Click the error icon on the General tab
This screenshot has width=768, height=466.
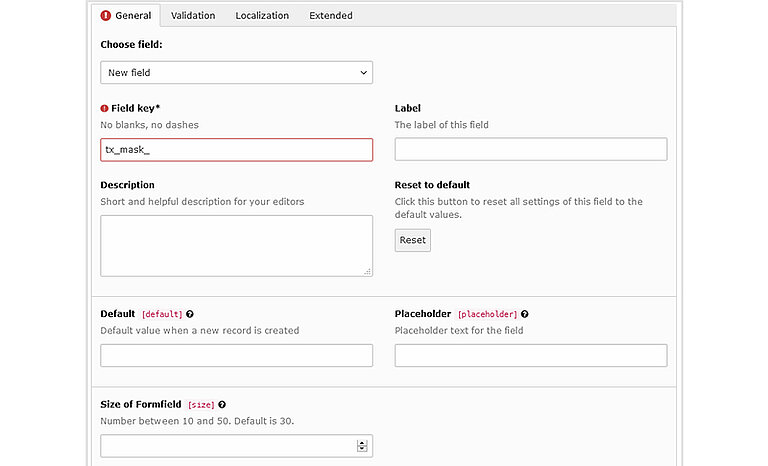click(106, 15)
